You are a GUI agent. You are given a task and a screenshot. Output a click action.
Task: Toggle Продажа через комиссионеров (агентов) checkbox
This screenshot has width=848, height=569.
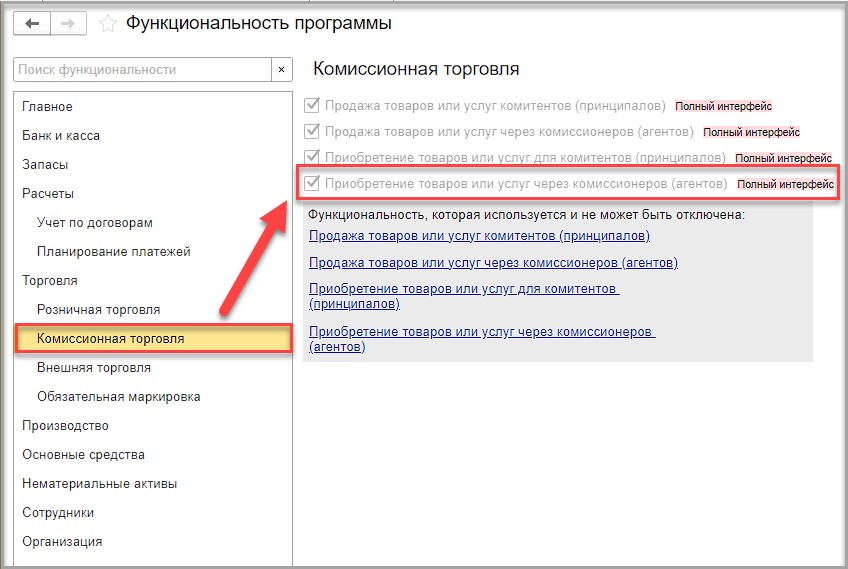(312, 131)
